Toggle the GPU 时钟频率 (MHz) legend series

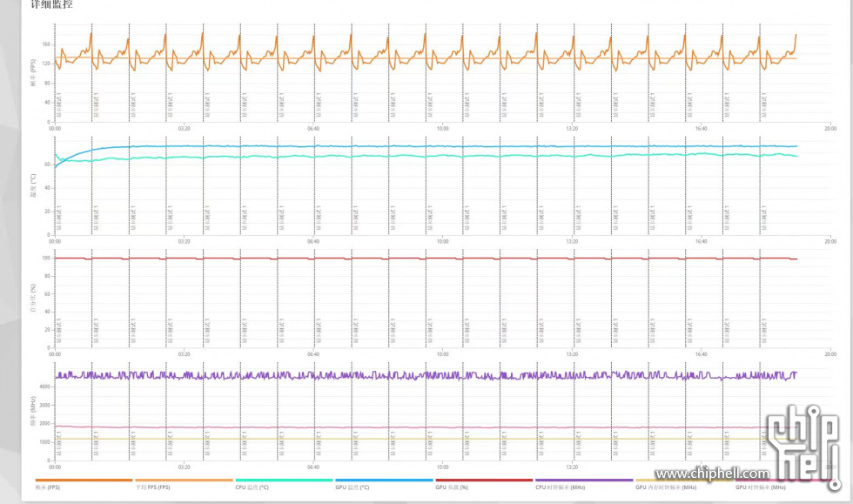click(x=784, y=484)
